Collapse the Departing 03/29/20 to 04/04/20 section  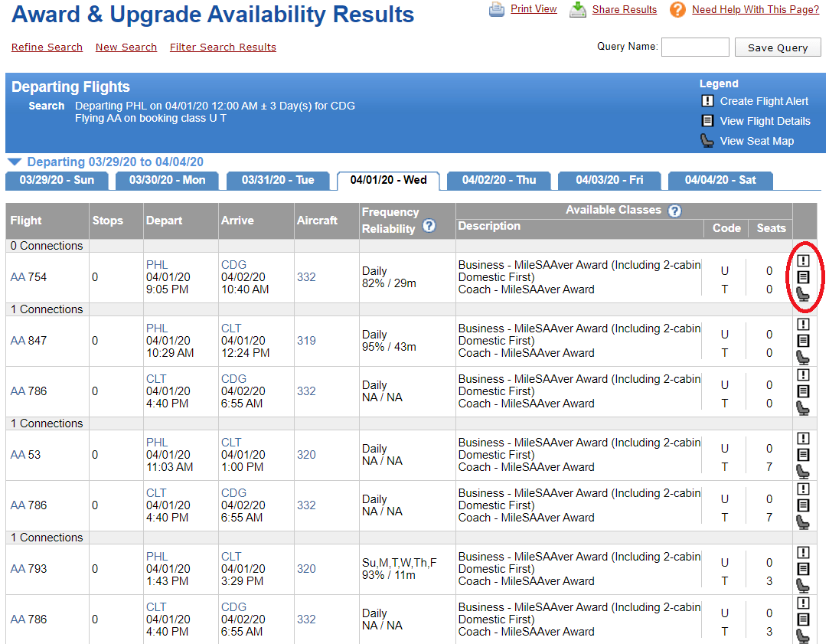click(15, 162)
